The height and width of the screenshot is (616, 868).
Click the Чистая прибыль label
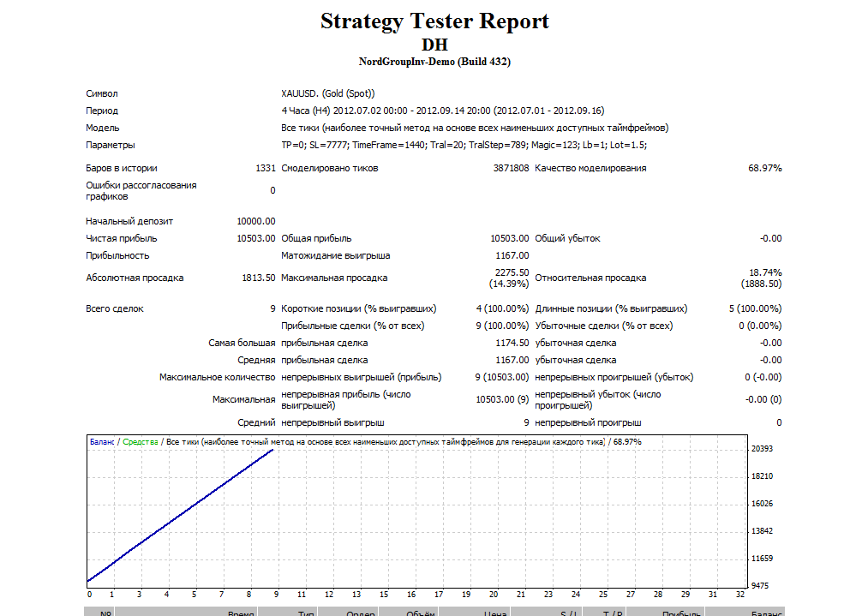coord(121,238)
